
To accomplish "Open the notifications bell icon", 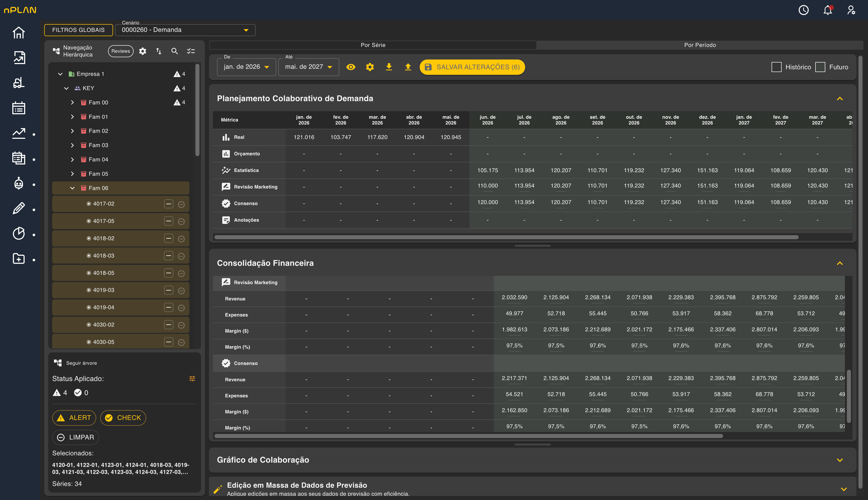I will [x=828, y=10].
